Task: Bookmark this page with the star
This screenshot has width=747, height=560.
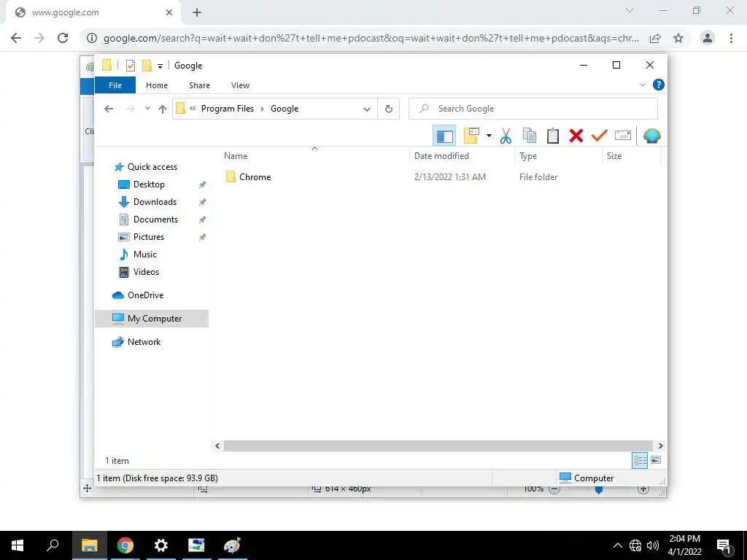Action: coord(678,38)
